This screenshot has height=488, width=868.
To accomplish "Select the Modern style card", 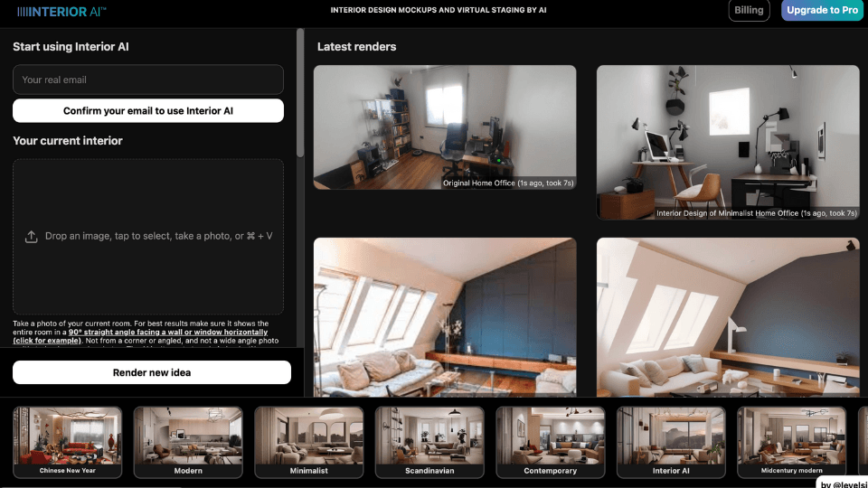I will click(x=188, y=442).
